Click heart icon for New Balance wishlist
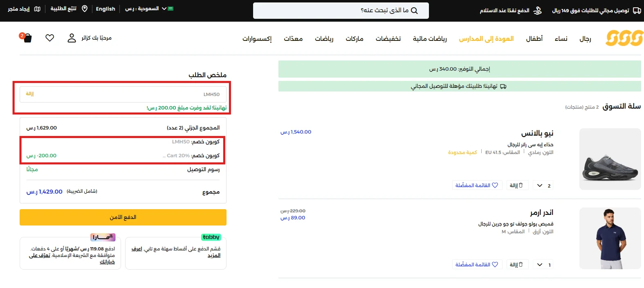 tap(495, 185)
